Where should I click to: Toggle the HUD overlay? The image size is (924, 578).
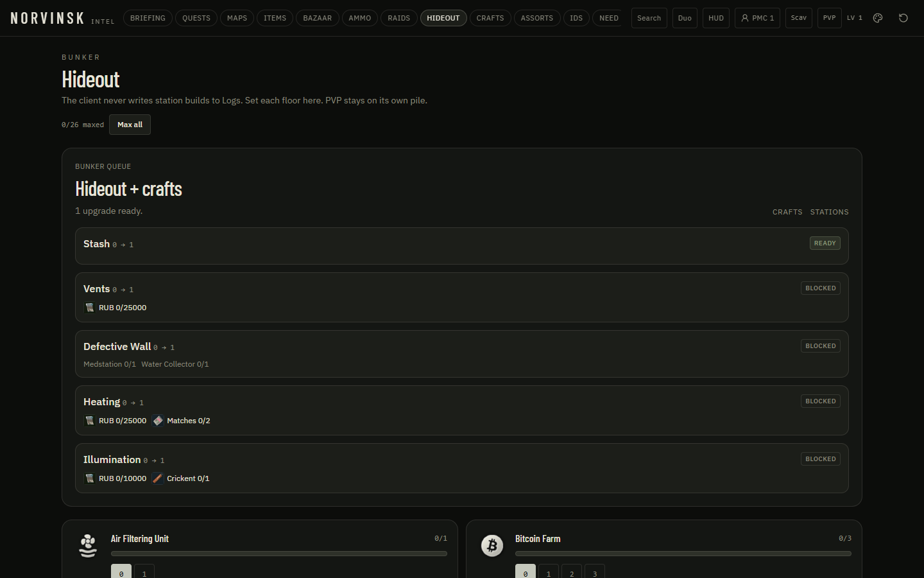716,18
